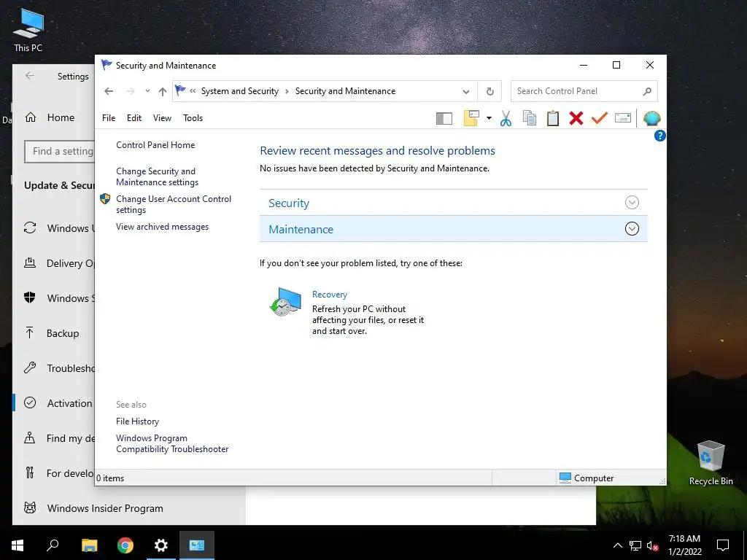Click the clipboard Paste icon
Image resolution: width=747 pixels, height=560 pixels.
point(553,118)
